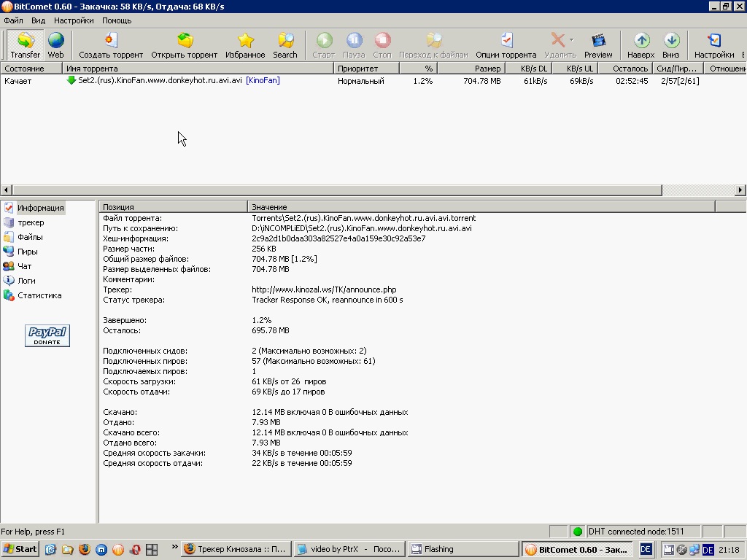The image size is (747, 560).
Task: Sort by the KB/s UL column header
Action: (x=575, y=69)
